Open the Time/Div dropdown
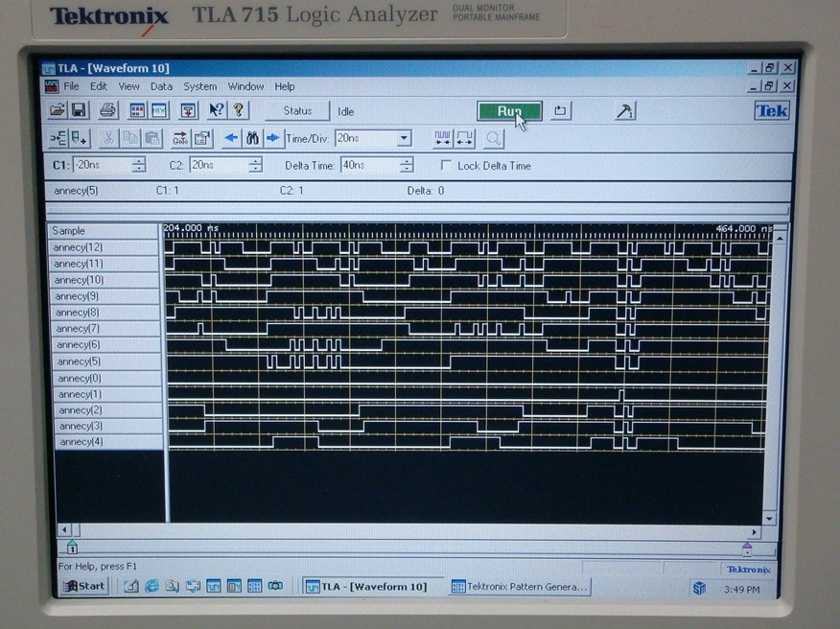 405,139
